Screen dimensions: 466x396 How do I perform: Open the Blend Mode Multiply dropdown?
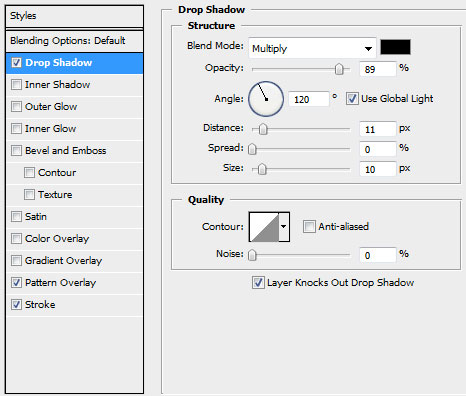click(x=312, y=48)
